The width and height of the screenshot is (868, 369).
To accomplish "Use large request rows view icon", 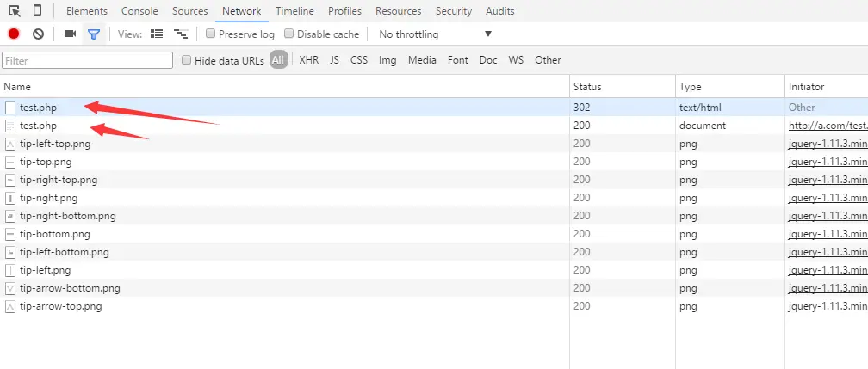I will click(158, 34).
